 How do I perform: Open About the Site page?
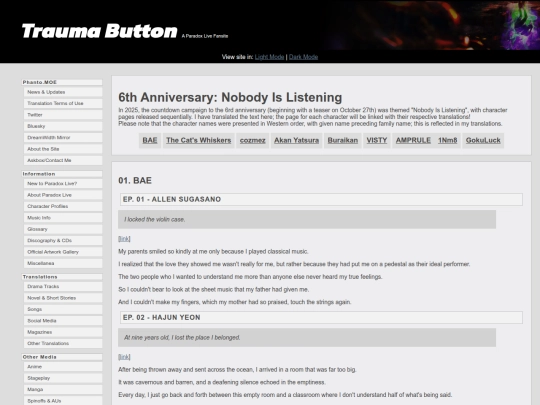pos(63,149)
